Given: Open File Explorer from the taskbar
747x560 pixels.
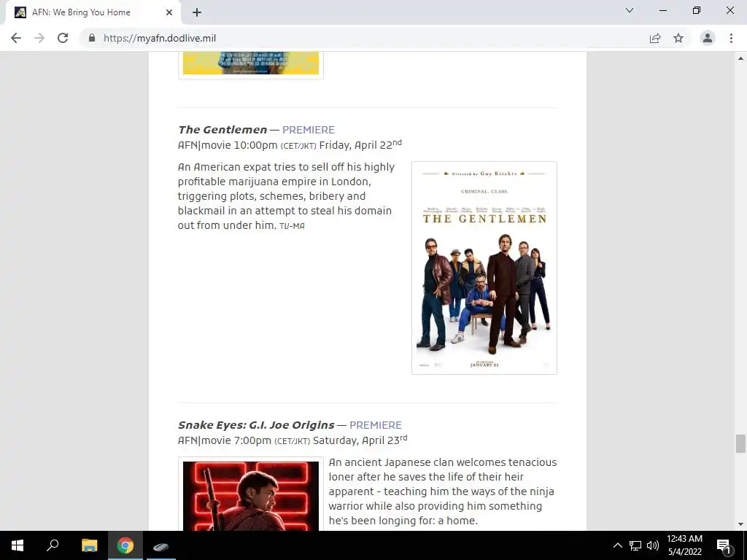Looking at the screenshot, I should [89, 545].
